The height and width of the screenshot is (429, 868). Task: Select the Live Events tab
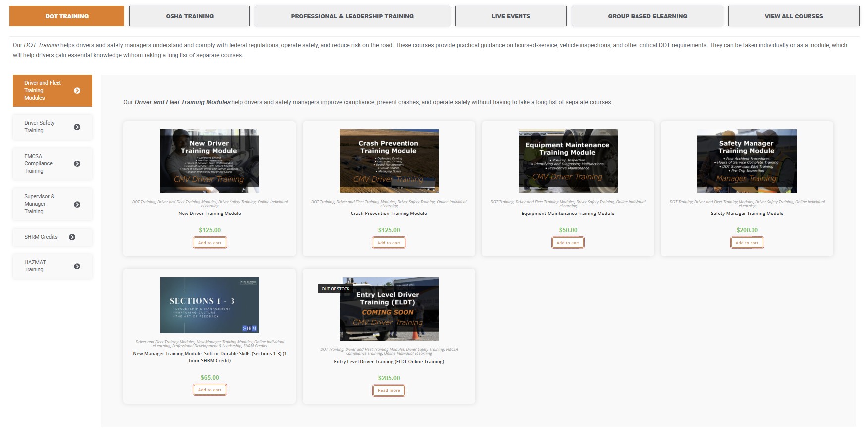tap(511, 16)
